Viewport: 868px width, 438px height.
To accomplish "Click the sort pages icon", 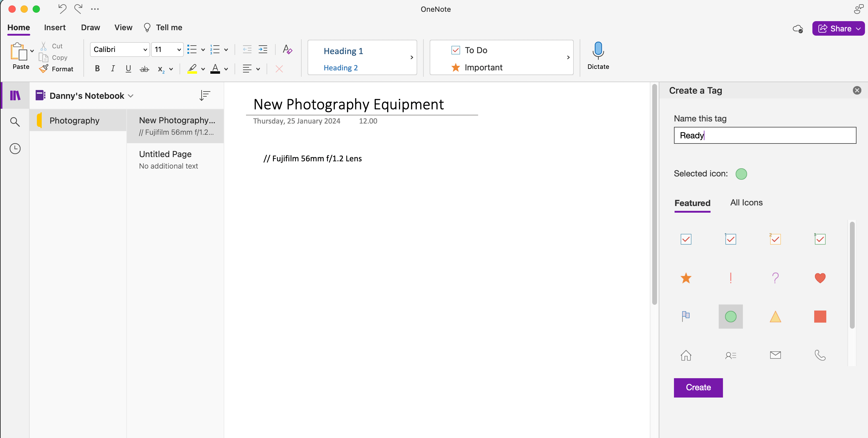I will coord(205,95).
